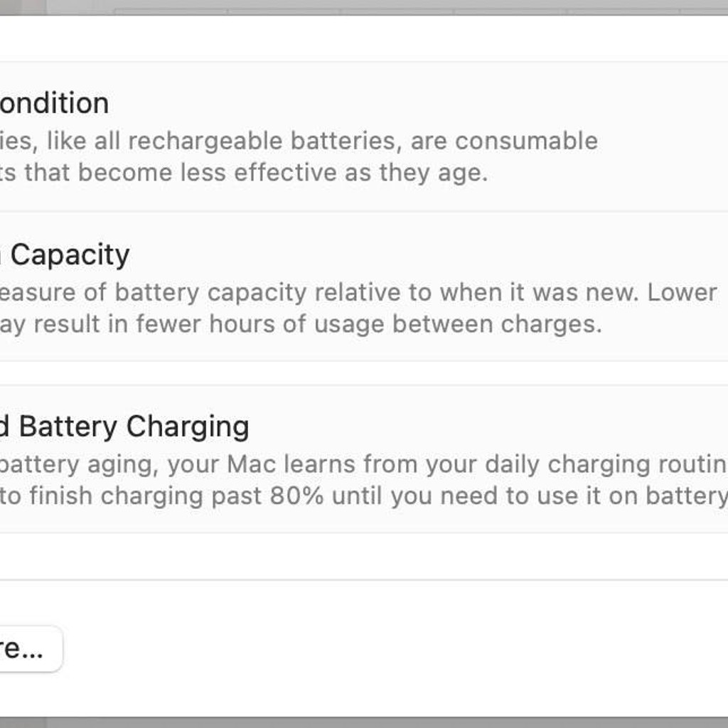Click the word "consumable" in the description
Screen dimensions: 728x728
[x=527, y=141]
